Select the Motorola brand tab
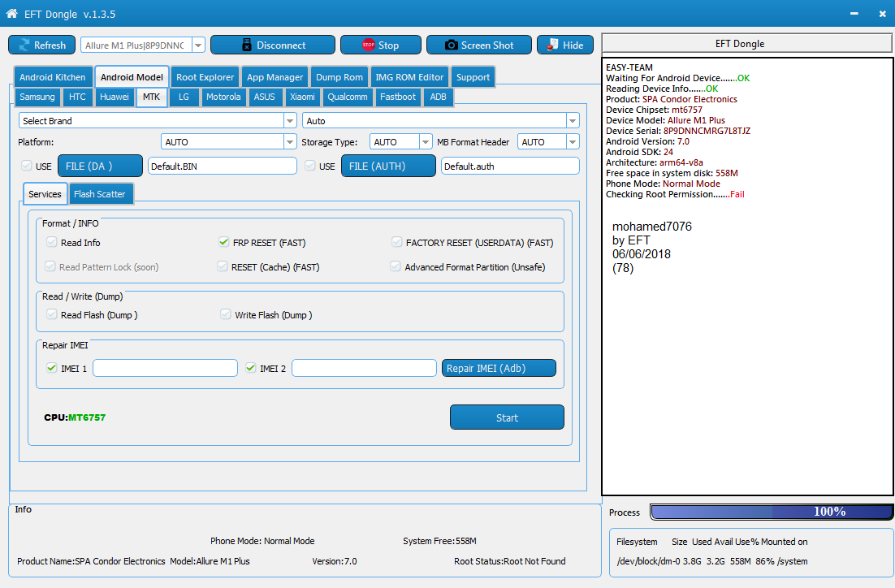 [223, 97]
